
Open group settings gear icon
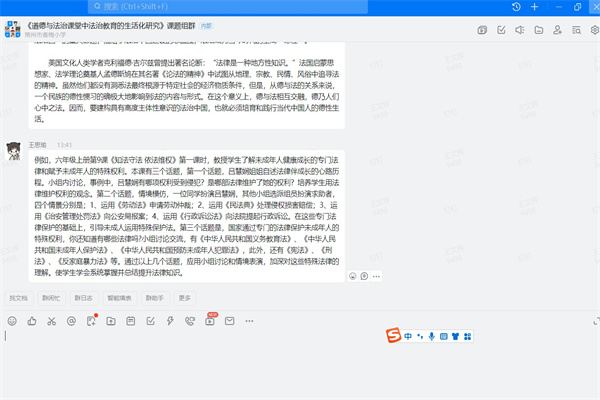click(595, 30)
